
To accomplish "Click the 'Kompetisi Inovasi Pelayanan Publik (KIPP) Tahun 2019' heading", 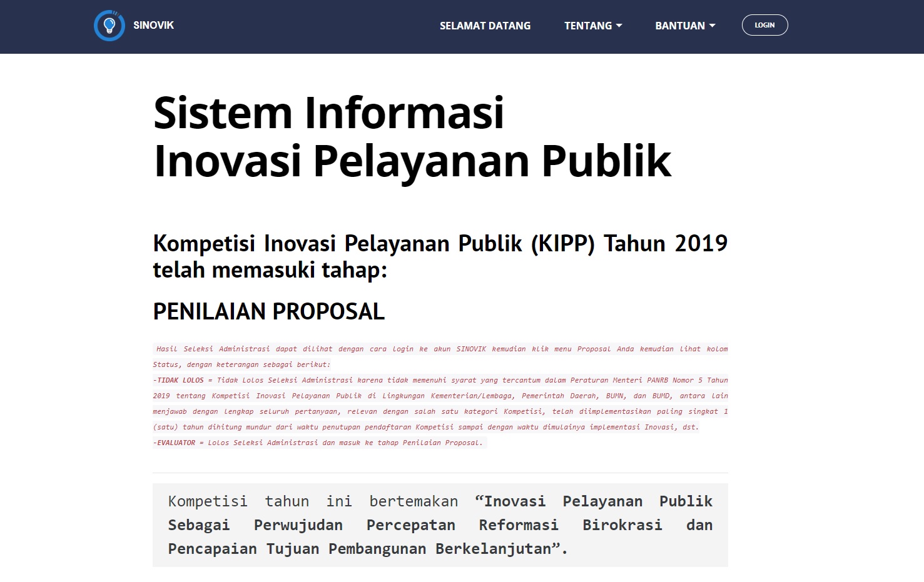I will point(440,256).
